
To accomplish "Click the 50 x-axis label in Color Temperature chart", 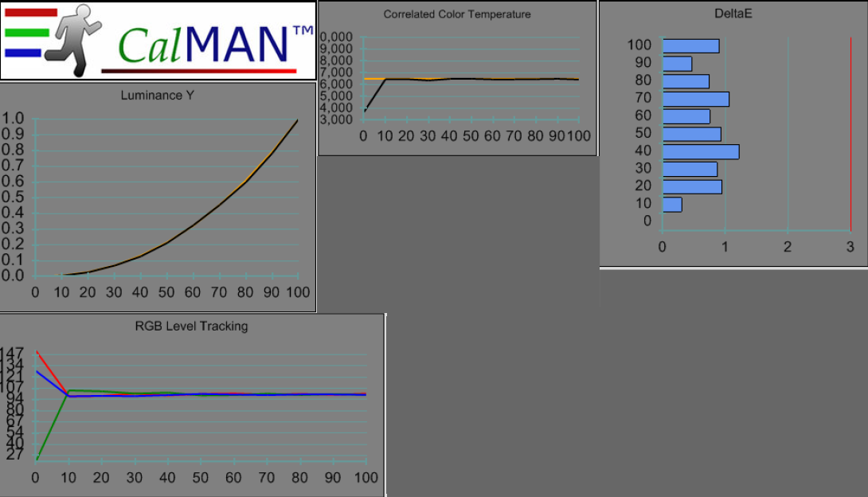I will pyautogui.click(x=471, y=136).
